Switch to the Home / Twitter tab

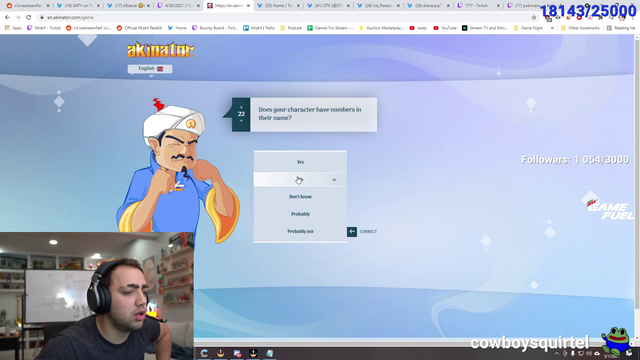coord(278,6)
